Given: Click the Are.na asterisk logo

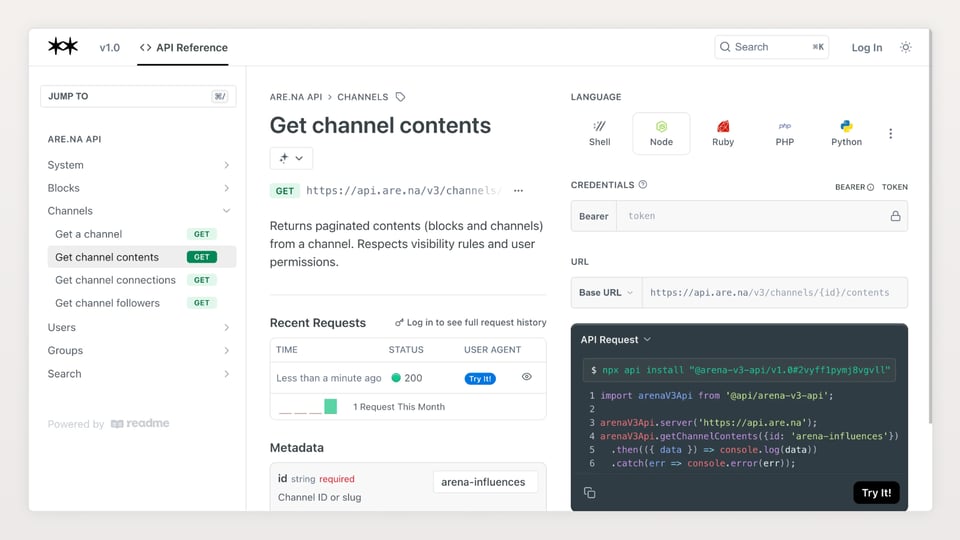Looking at the screenshot, I should 63,47.
